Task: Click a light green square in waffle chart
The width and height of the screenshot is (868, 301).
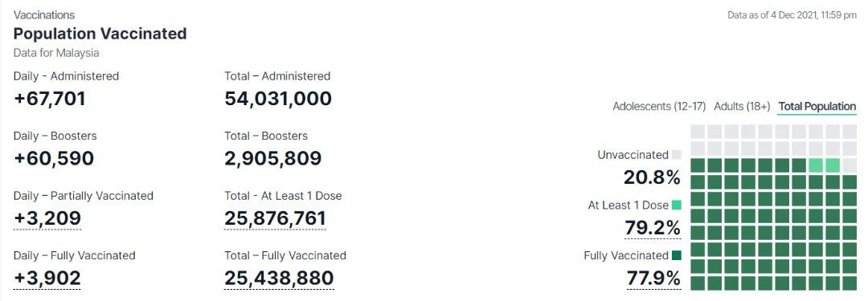Action: [x=816, y=165]
